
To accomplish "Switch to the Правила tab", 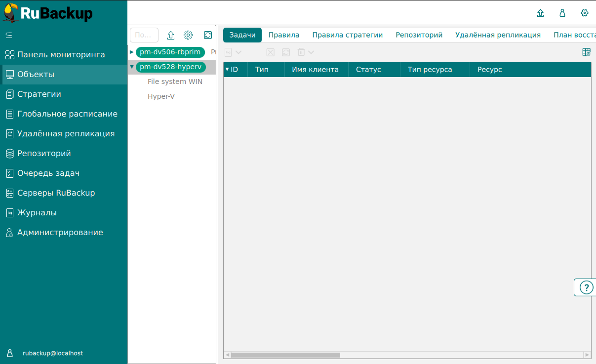I will click(284, 35).
